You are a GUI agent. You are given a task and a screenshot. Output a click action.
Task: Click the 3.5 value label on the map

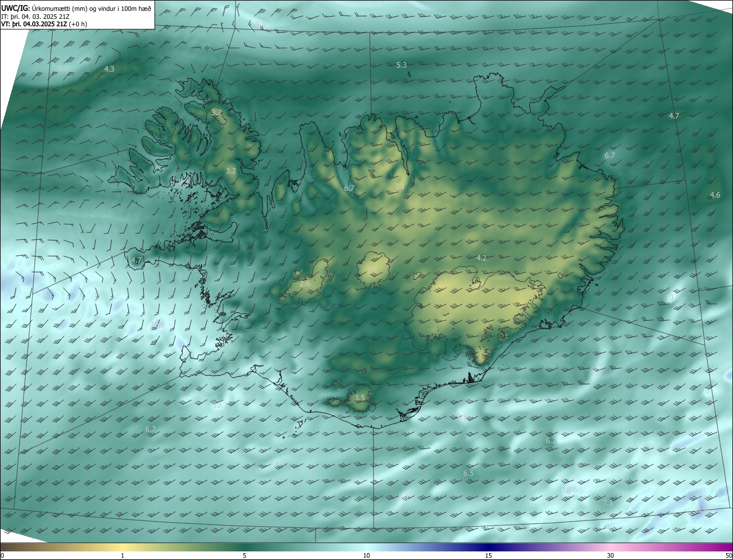point(360,397)
